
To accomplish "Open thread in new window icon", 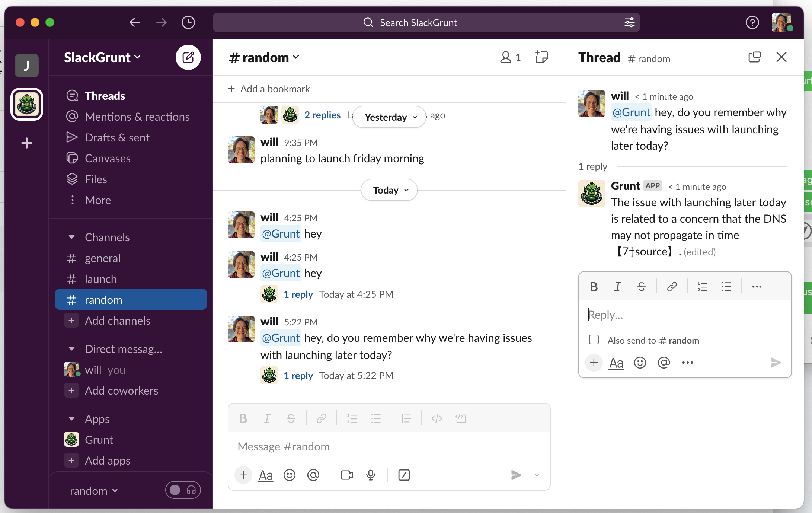I will coord(754,57).
